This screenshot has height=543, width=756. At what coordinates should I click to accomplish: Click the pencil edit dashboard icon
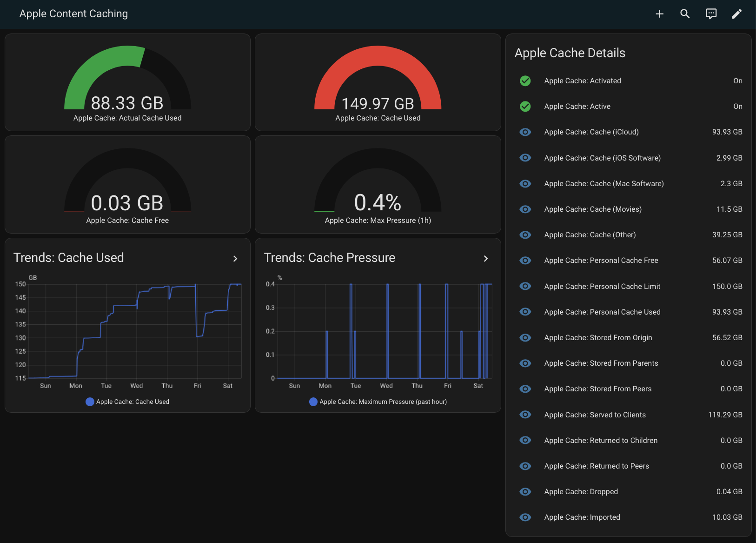(736, 14)
